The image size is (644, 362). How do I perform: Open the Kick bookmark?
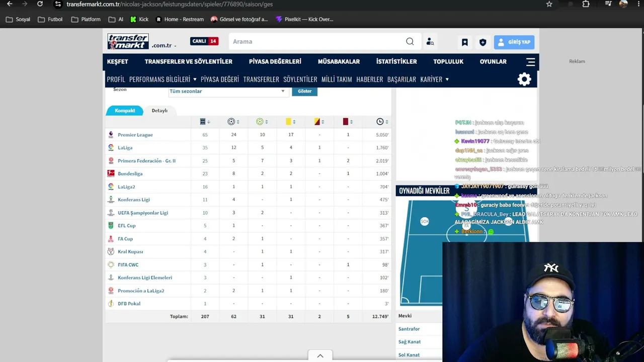(139, 20)
